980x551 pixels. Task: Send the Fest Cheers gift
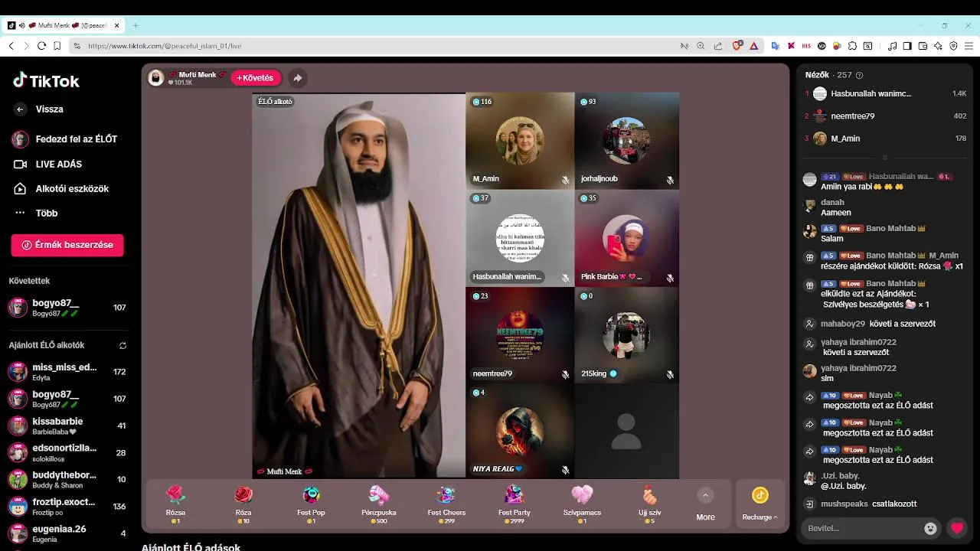point(446,504)
